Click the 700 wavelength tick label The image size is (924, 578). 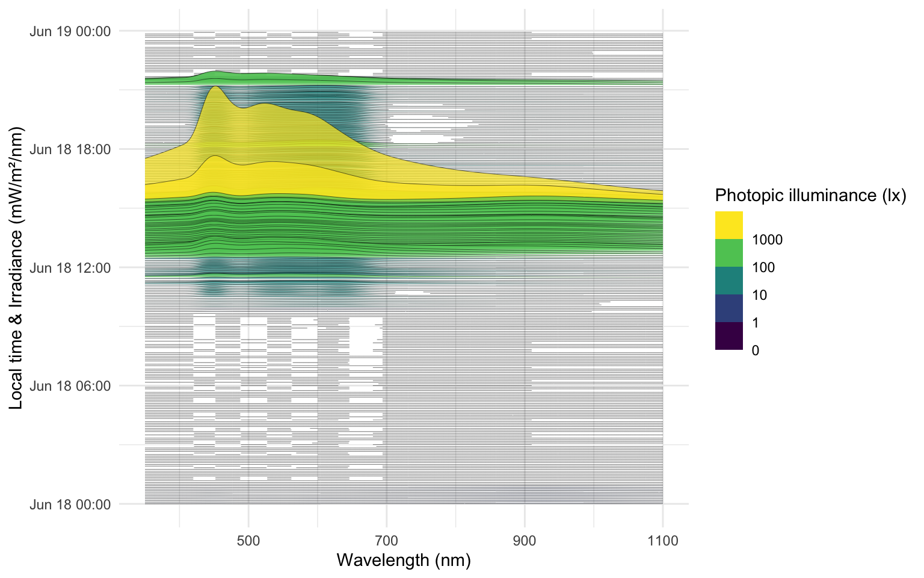point(386,541)
